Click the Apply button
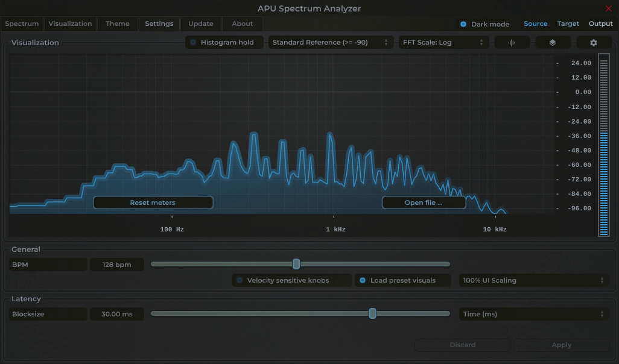Viewport: 619px width, 364px height. 561,345
